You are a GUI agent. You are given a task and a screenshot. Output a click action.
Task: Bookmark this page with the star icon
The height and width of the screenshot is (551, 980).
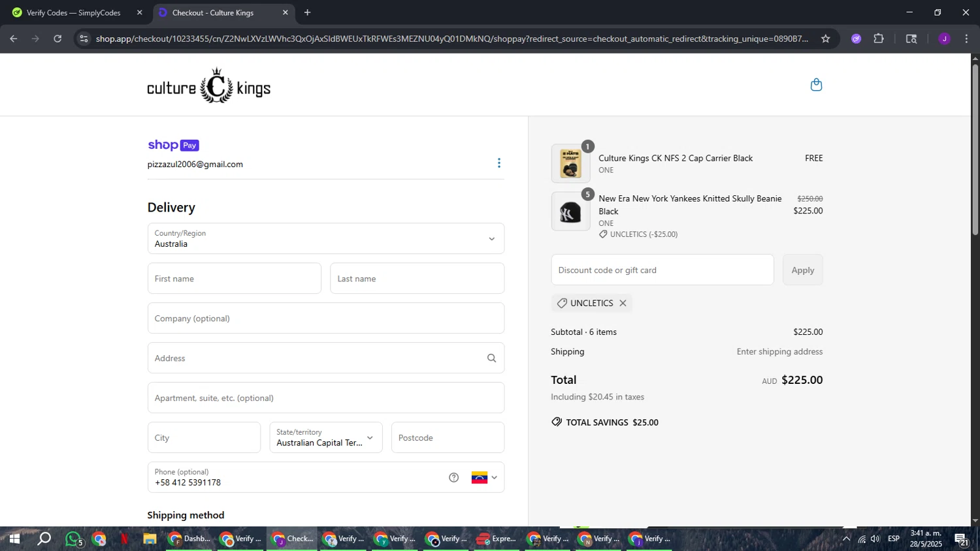826,39
